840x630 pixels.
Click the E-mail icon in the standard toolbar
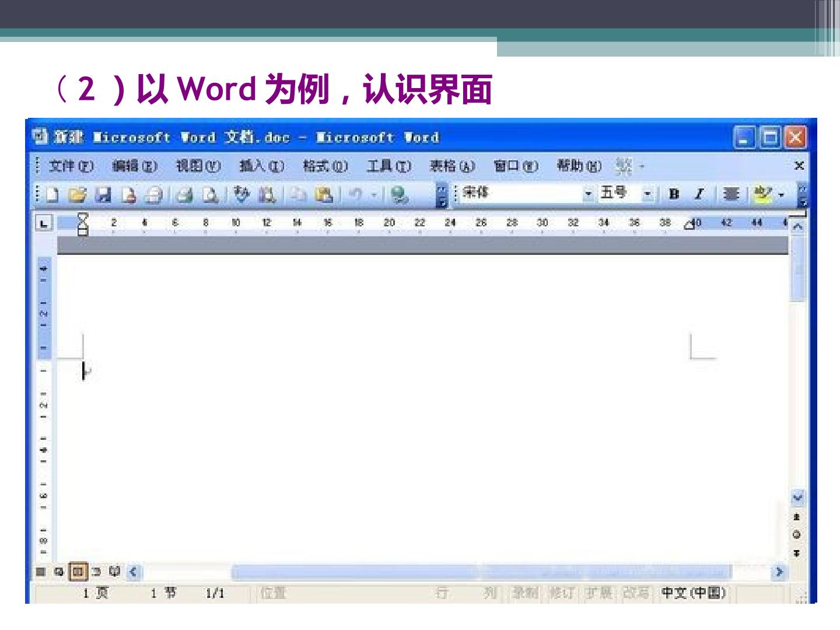tap(154, 194)
